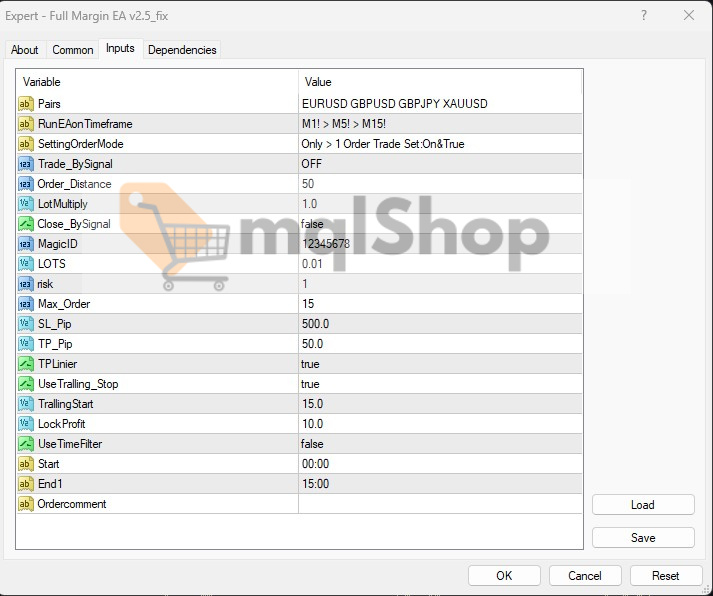Select the SL_Pip value 500.0

click(440, 324)
